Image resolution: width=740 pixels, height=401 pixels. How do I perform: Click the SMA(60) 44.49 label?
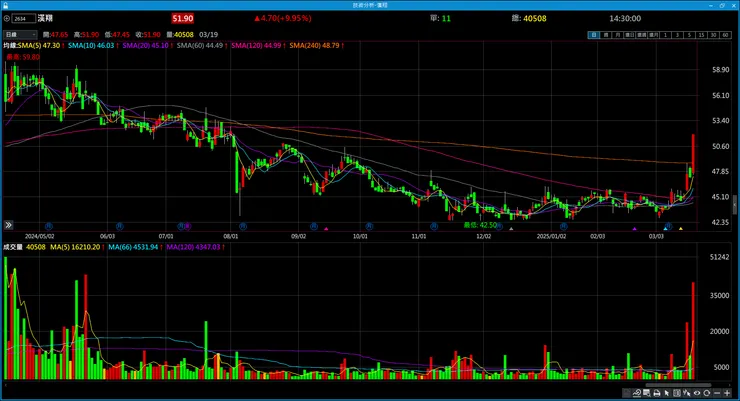coord(202,45)
